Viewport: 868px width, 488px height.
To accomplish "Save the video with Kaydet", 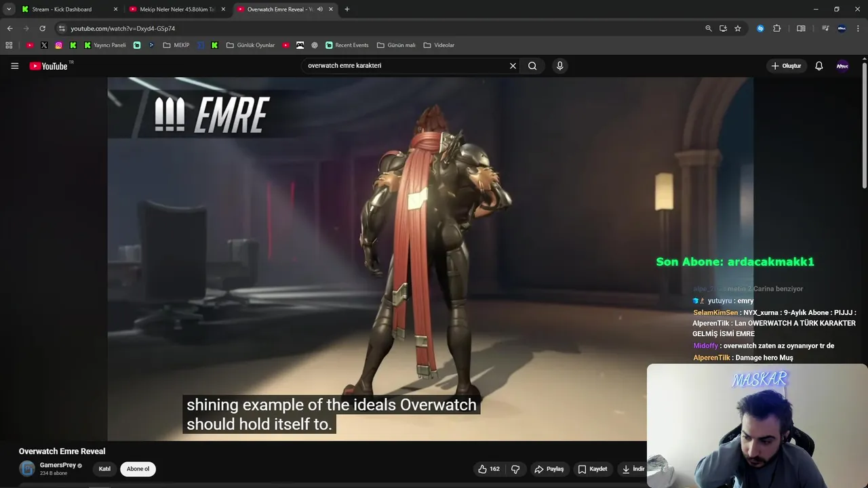I will [592, 469].
